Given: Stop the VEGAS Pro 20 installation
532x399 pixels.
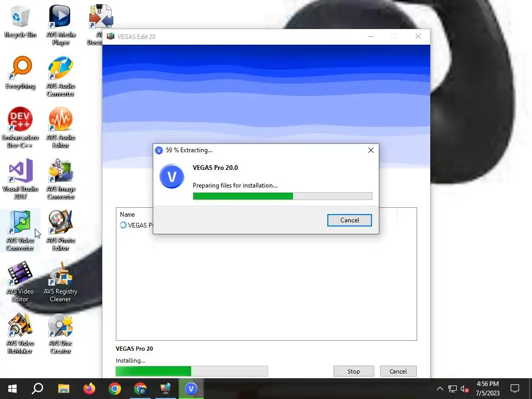Looking at the screenshot, I should 353,371.
